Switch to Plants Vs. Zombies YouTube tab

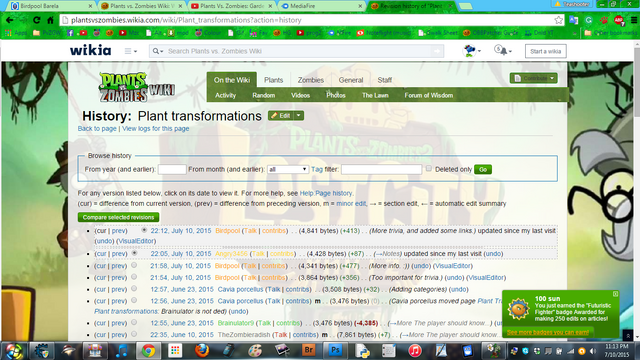tap(232, 6)
